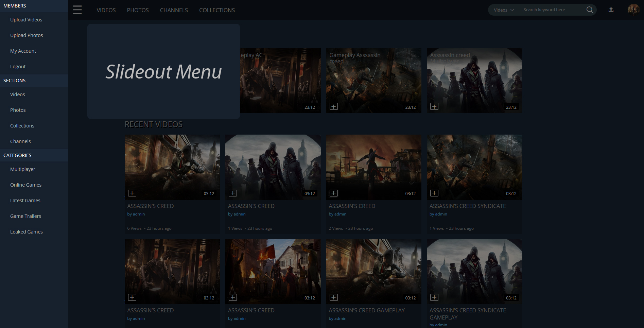Screen dimensions: 644x328
Task: Open the Videos search type dropdown
Action: coord(504,10)
